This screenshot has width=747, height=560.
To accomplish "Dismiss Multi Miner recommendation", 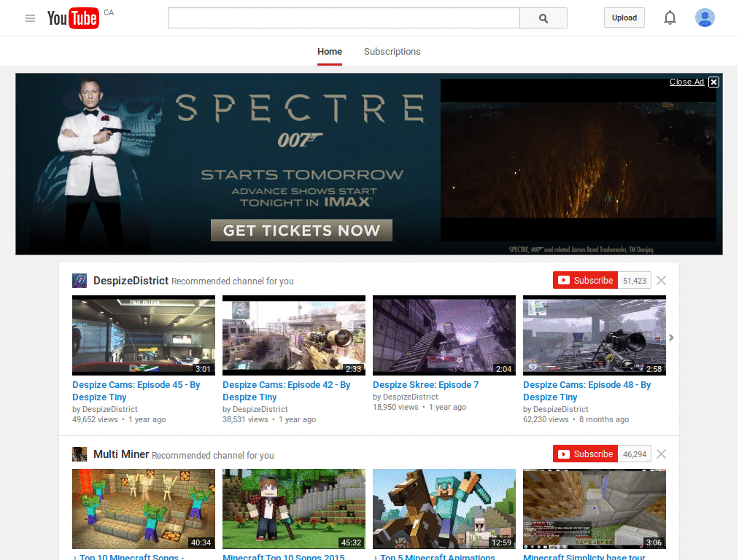I will pos(661,454).
